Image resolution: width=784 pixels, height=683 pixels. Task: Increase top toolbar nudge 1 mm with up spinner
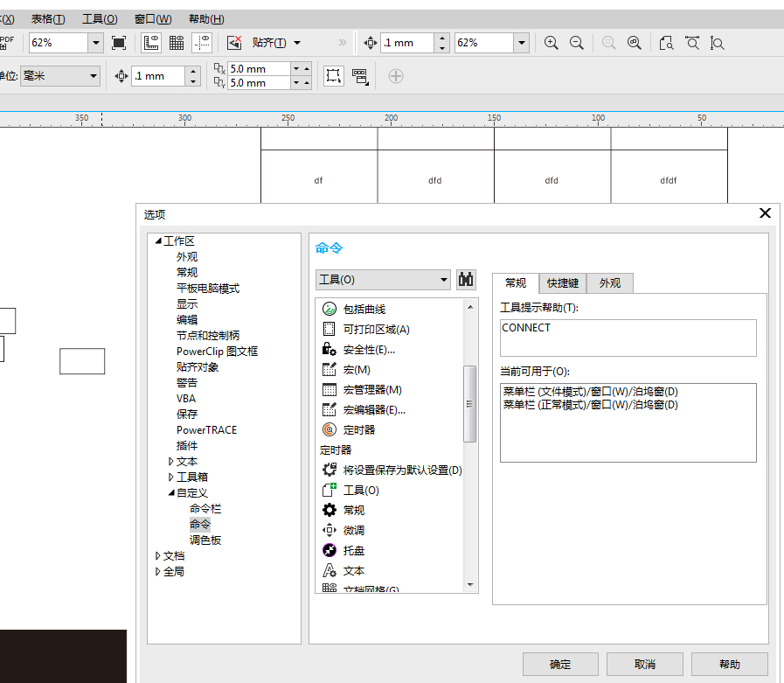(442, 38)
